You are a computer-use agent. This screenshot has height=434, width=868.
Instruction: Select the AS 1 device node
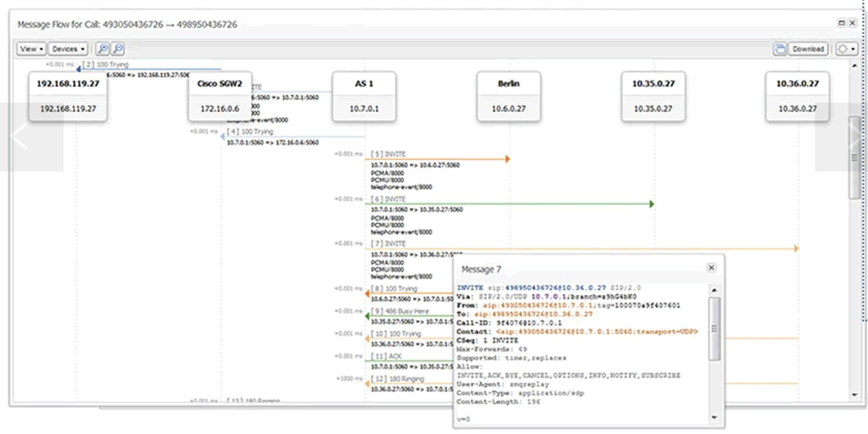pos(364,96)
